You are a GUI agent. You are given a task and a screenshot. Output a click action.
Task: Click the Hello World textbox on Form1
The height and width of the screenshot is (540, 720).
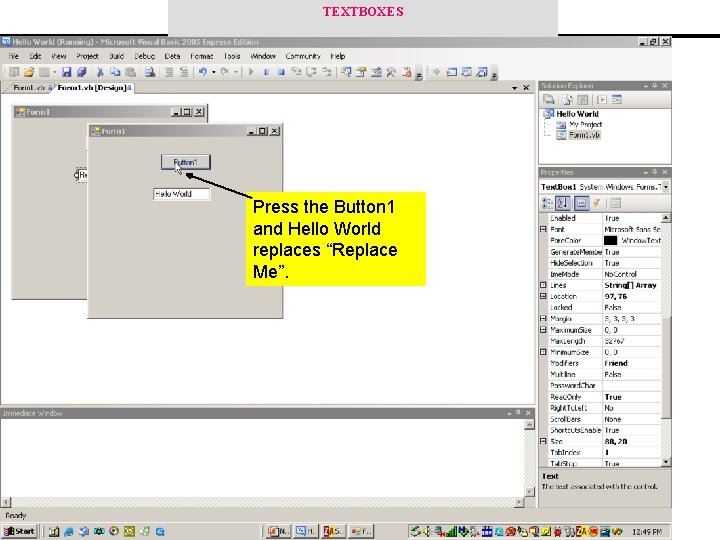point(181,194)
